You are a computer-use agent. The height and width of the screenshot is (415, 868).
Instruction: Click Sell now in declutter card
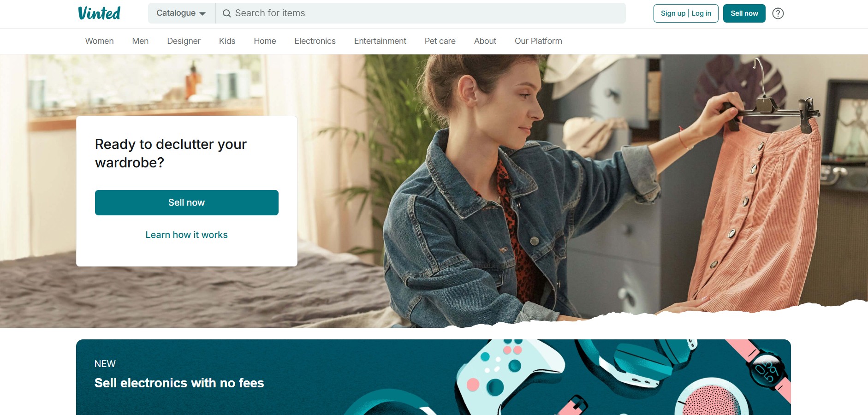point(186,202)
